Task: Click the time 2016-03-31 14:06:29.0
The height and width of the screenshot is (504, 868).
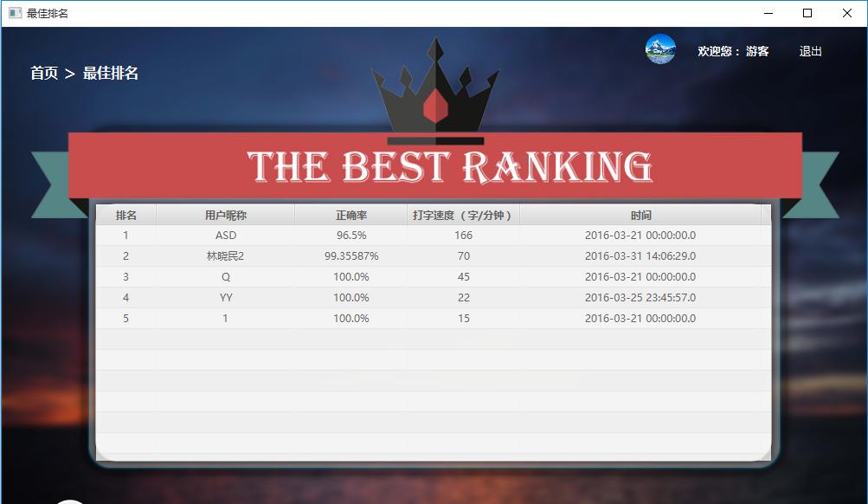Action: 640,255
